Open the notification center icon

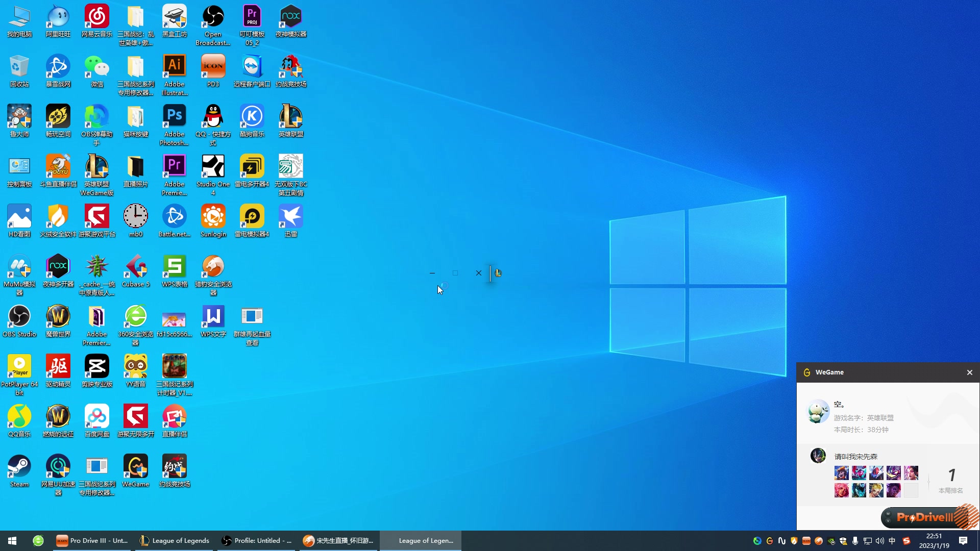(x=963, y=541)
